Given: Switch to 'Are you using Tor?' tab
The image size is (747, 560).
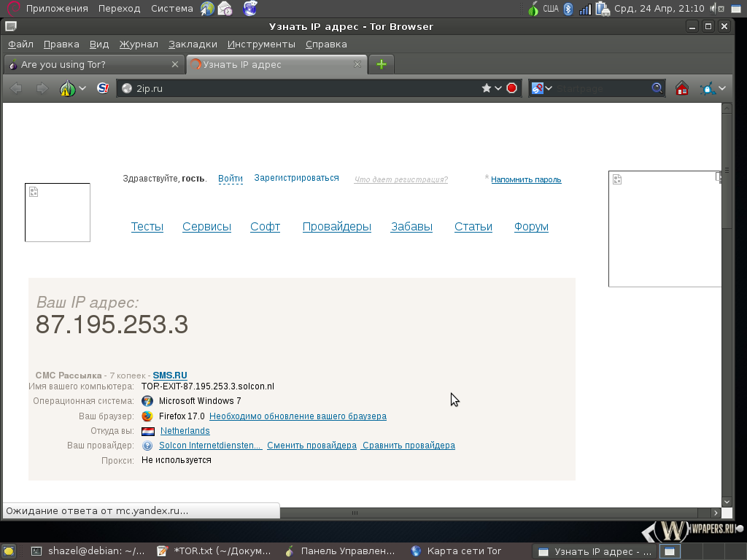Looking at the screenshot, I should click(x=88, y=64).
